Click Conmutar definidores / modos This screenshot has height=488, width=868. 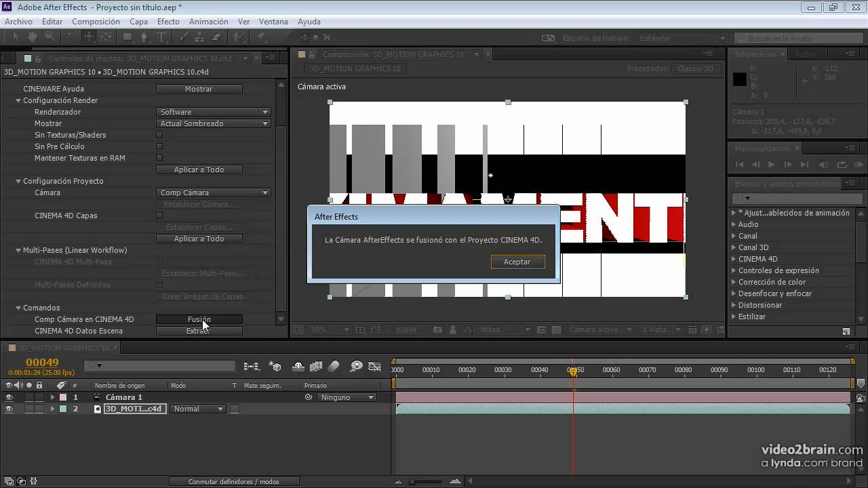[x=234, y=481]
